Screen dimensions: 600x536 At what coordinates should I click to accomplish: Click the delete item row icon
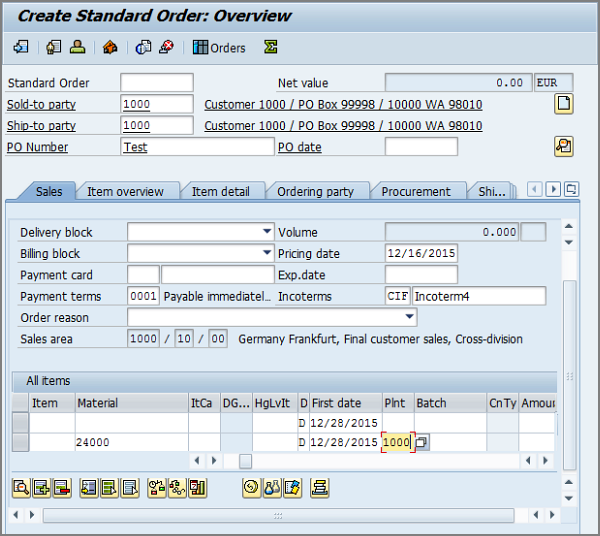pyautogui.click(x=61, y=488)
